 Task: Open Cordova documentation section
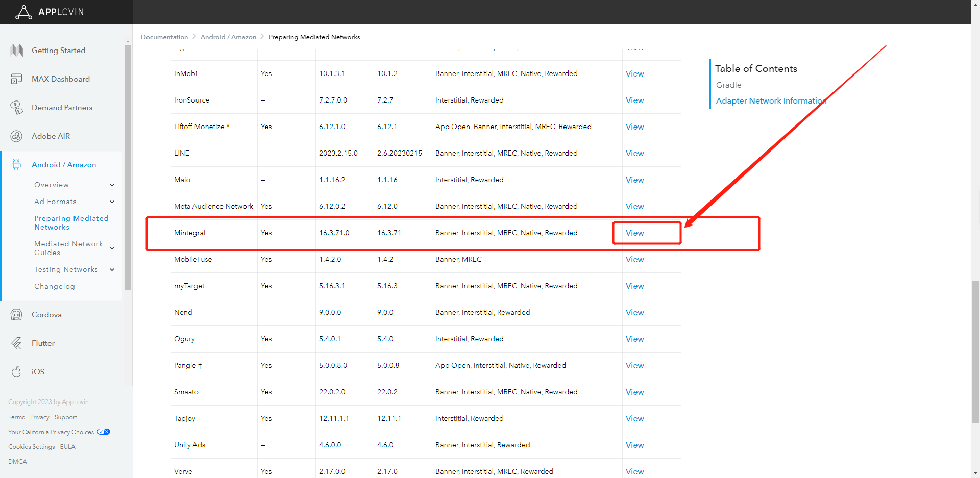(46, 315)
